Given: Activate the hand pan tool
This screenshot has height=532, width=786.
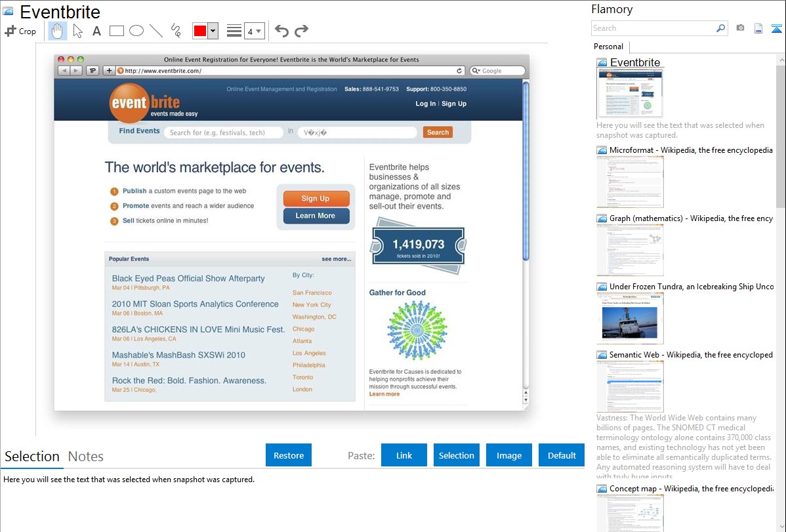Looking at the screenshot, I should coord(58,31).
